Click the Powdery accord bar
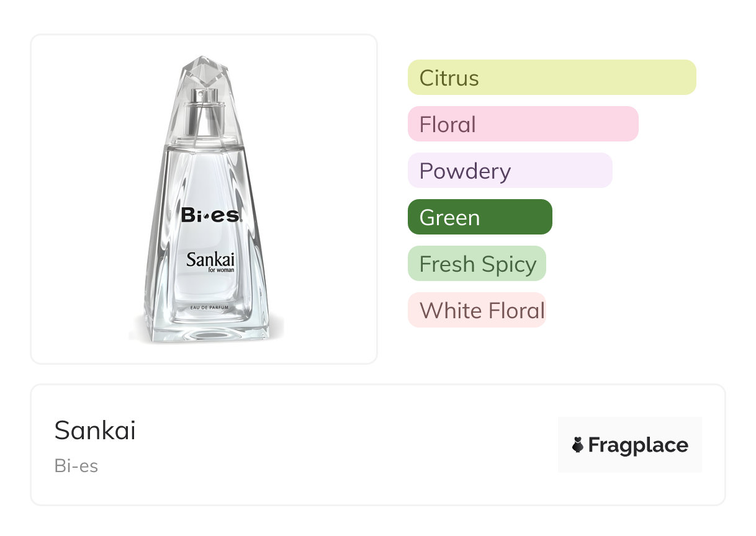 (x=510, y=171)
